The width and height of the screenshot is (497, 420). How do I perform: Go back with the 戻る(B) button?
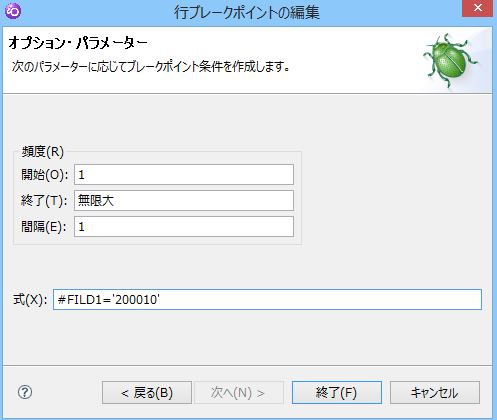pyautogui.click(x=147, y=393)
